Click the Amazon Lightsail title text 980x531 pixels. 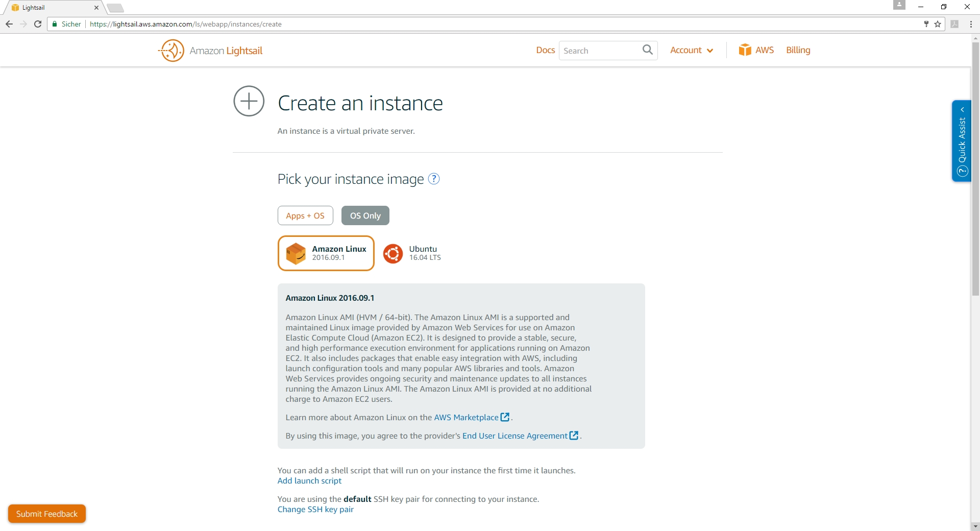[226, 51]
